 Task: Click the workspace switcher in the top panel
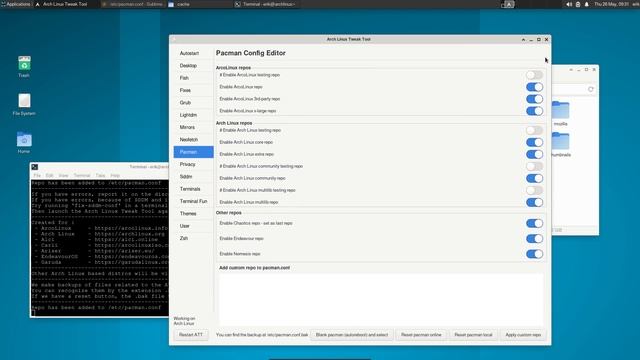[x=508, y=4]
